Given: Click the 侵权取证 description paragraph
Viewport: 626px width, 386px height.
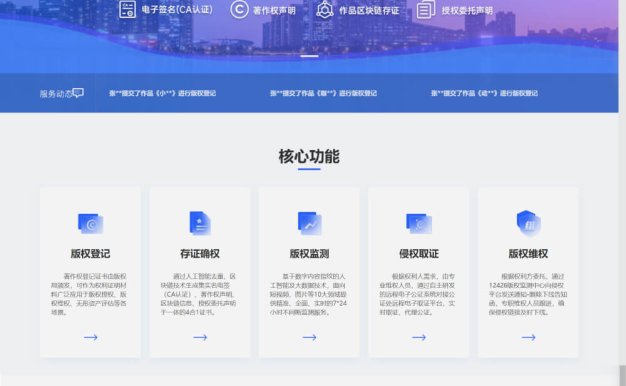Looking at the screenshot, I should click(417, 294).
